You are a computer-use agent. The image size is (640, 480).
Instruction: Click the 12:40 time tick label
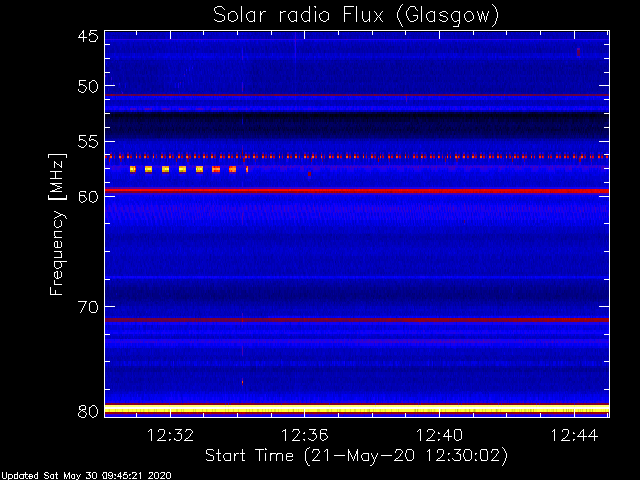[439, 435]
